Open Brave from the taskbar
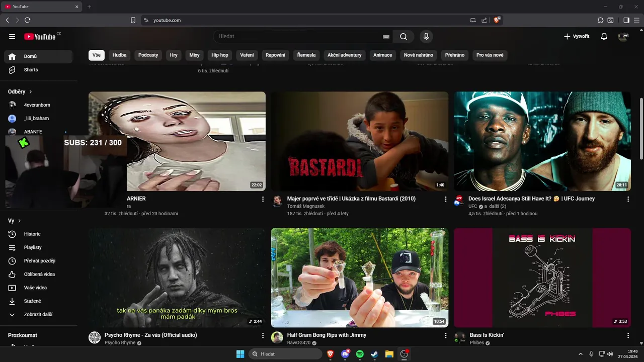The image size is (644, 362). tap(331, 354)
